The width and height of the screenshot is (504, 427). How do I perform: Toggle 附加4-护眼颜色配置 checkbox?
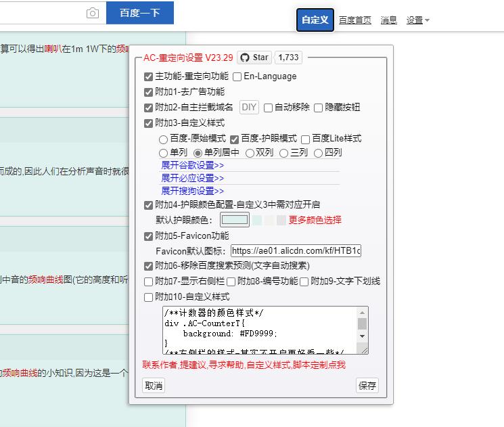coord(148,205)
